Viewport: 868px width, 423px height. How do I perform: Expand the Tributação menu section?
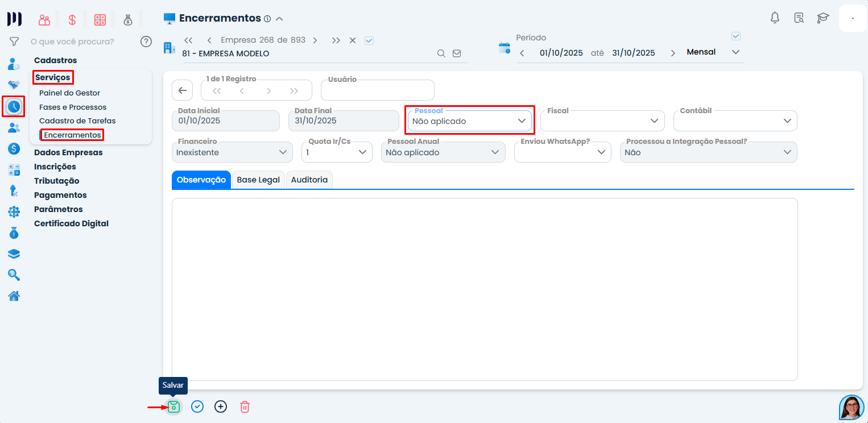tap(56, 181)
